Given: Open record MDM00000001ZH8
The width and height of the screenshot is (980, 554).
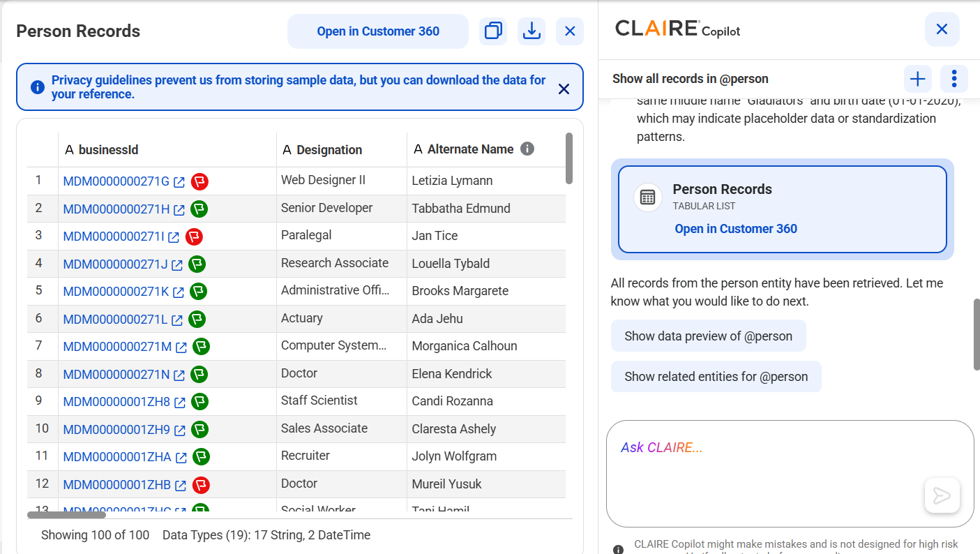Looking at the screenshot, I should coord(116,401).
